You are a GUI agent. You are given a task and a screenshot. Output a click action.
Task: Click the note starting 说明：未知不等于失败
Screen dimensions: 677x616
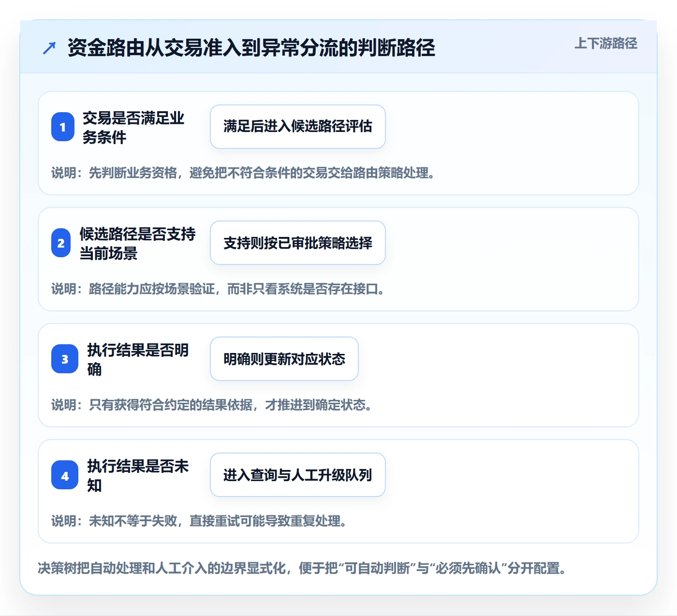point(199,521)
